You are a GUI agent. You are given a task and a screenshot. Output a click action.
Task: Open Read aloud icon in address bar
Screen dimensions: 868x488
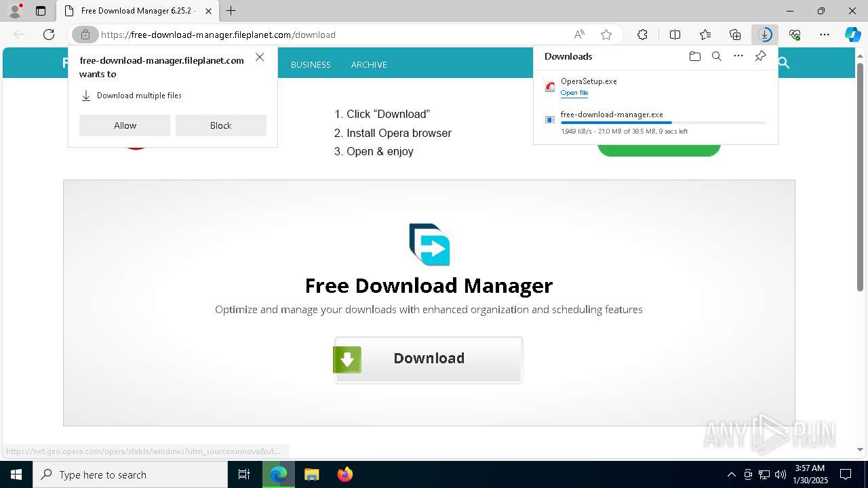(x=579, y=35)
